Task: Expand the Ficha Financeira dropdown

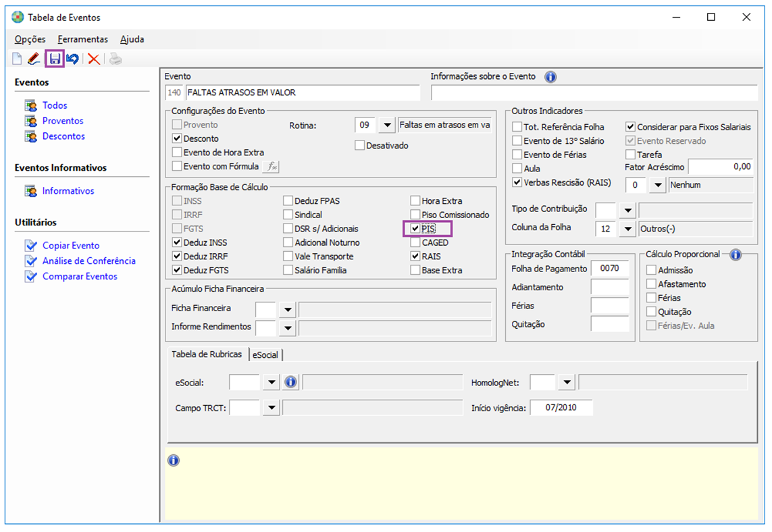Action: point(288,310)
